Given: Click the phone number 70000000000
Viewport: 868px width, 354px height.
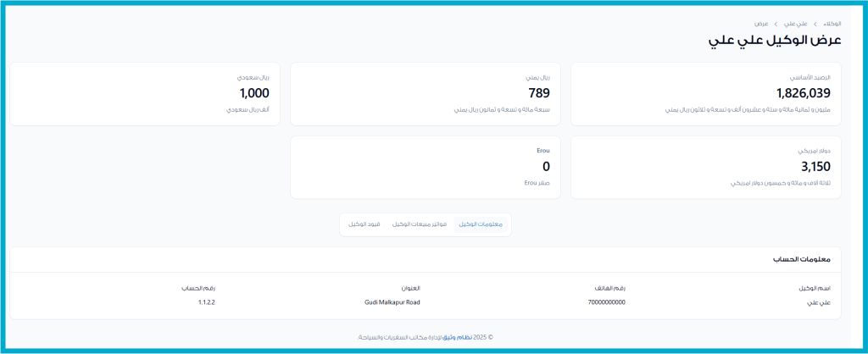Looking at the screenshot, I should (x=606, y=302).
